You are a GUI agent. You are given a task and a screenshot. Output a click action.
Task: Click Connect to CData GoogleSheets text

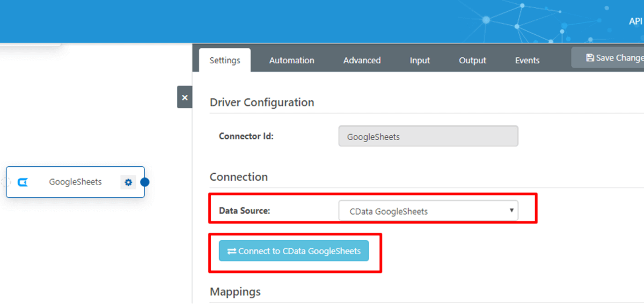pos(299,251)
